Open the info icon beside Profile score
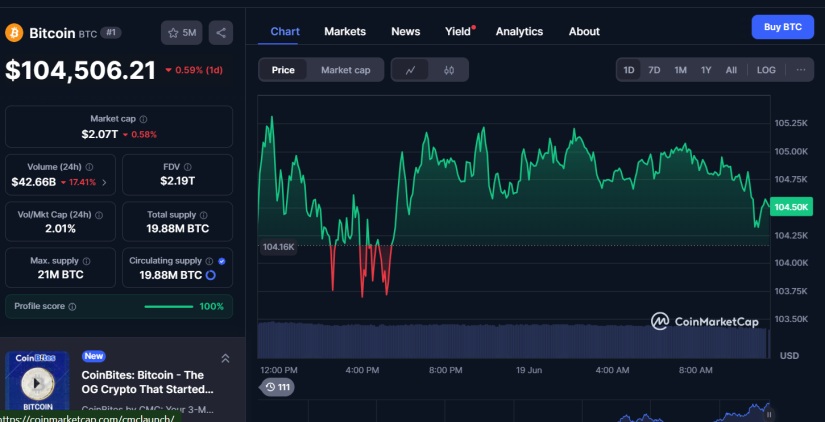This screenshot has width=825, height=422. pyautogui.click(x=73, y=307)
